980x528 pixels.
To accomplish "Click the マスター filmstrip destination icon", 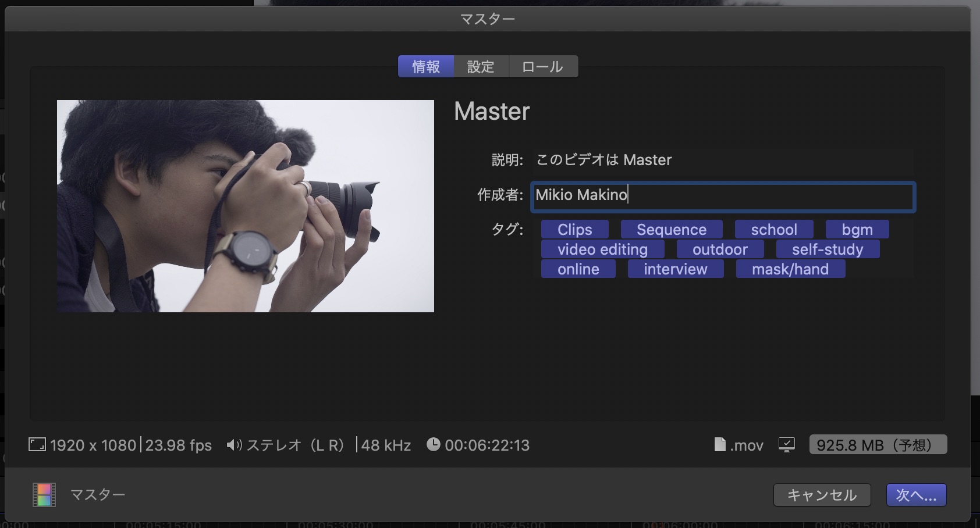I will 44,495.
